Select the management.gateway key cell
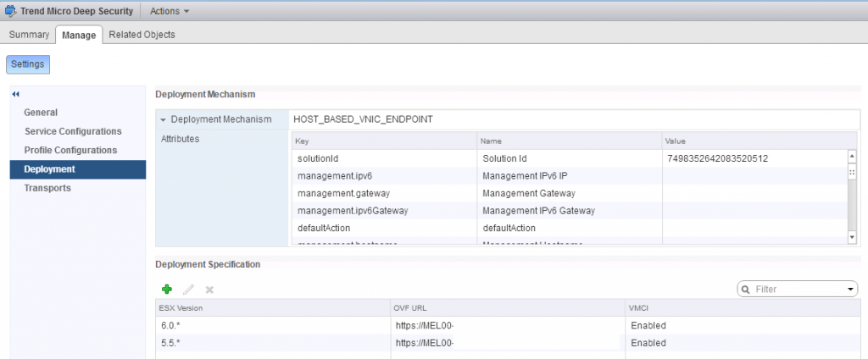The height and width of the screenshot is (359, 868). click(x=384, y=194)
